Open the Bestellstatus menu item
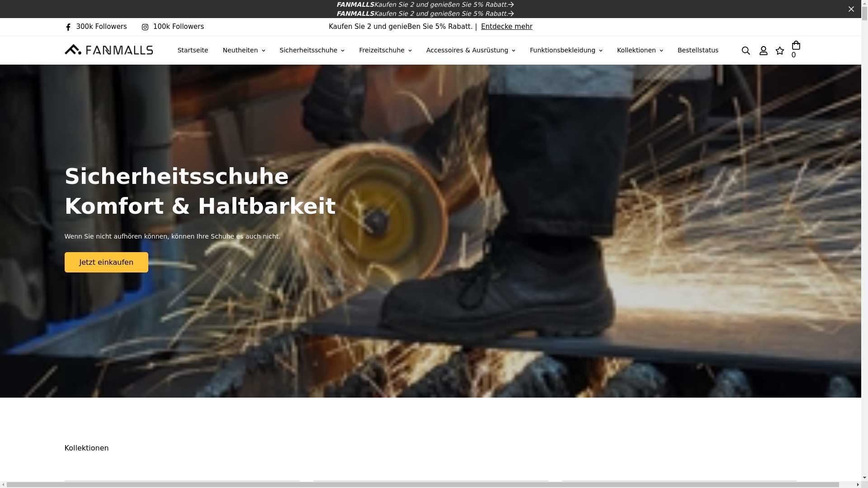 (x=698, y=50)
